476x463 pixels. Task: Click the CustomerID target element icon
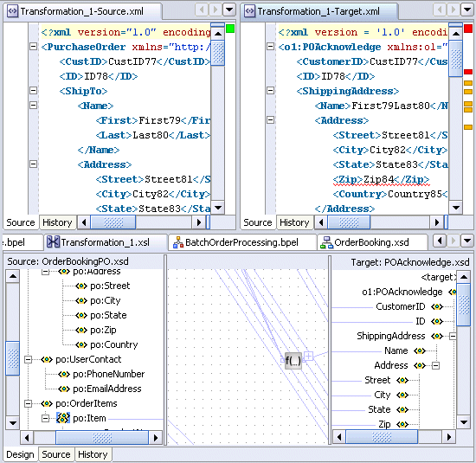click(437, 306)
